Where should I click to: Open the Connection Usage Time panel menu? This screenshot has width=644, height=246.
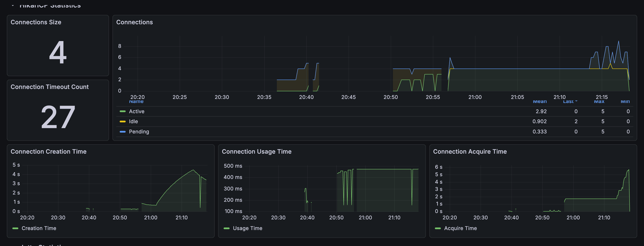pos(256,151)
